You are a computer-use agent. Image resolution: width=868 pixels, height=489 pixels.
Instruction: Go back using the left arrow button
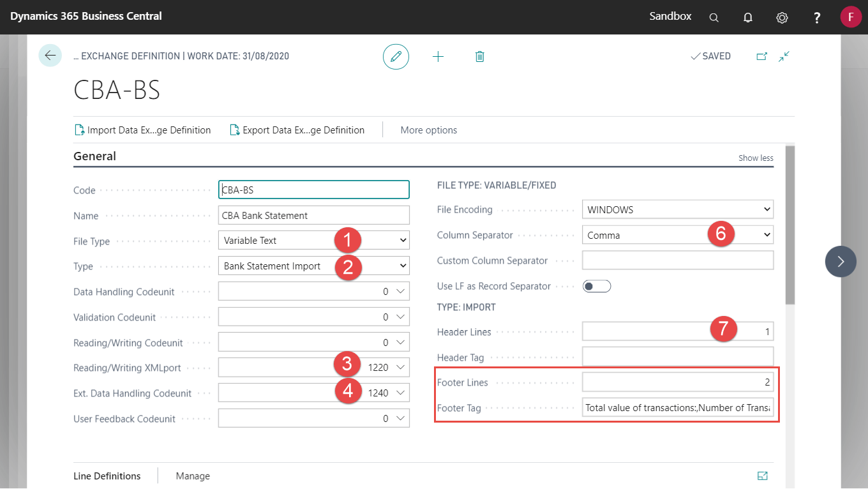click(50, 56)
